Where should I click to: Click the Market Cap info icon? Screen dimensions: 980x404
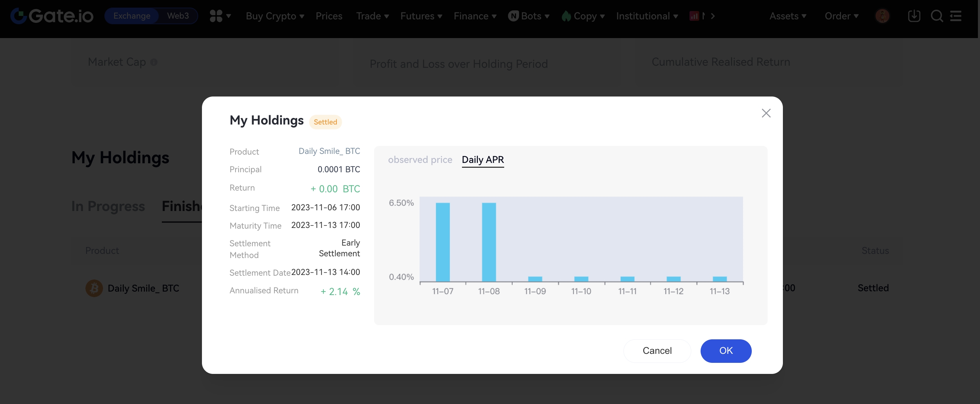pos(154,62)
